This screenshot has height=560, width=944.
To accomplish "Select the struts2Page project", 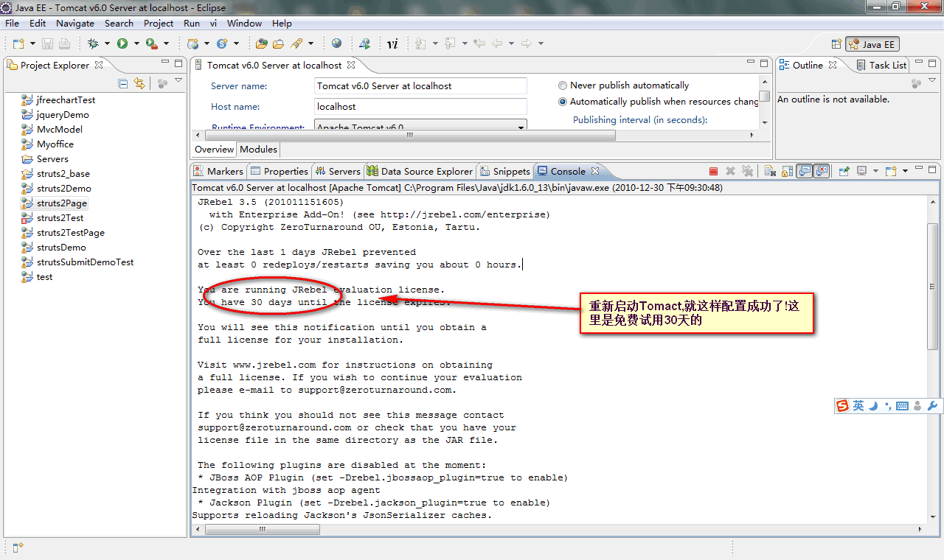I will pos(55,203).
